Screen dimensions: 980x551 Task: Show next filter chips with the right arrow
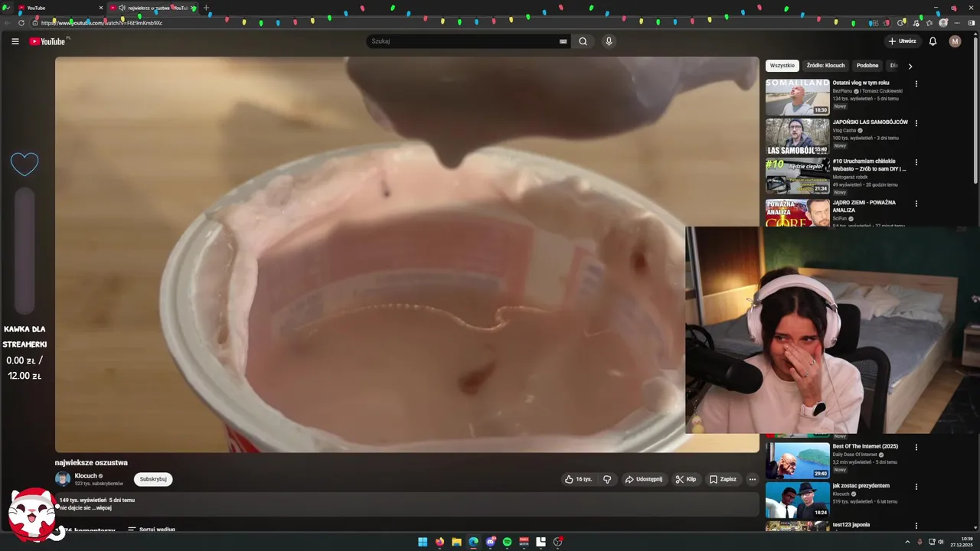point(910,67)
